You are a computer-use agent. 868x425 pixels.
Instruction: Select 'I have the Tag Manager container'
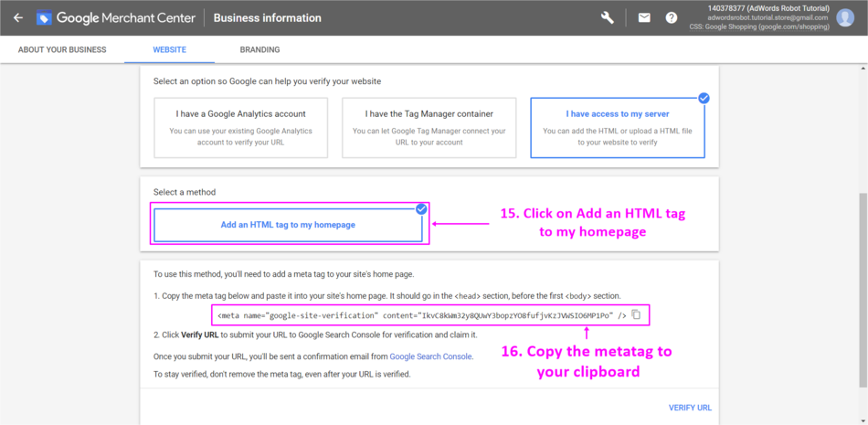429,128
